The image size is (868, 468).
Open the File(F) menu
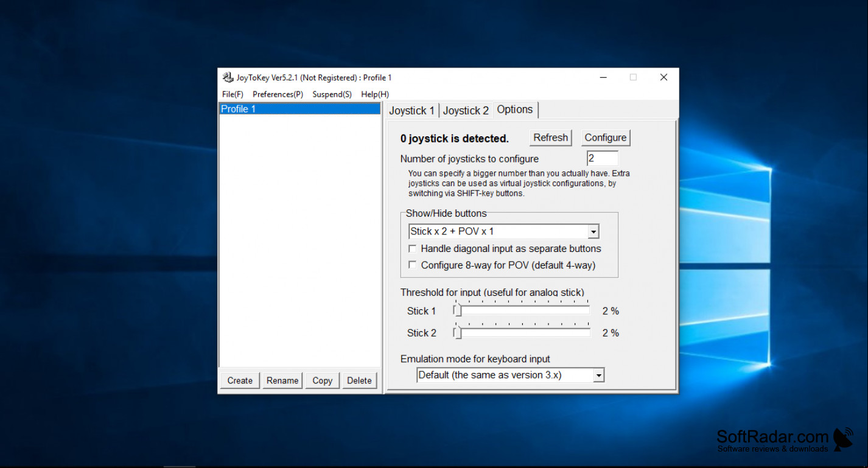[x=233, y=94]
